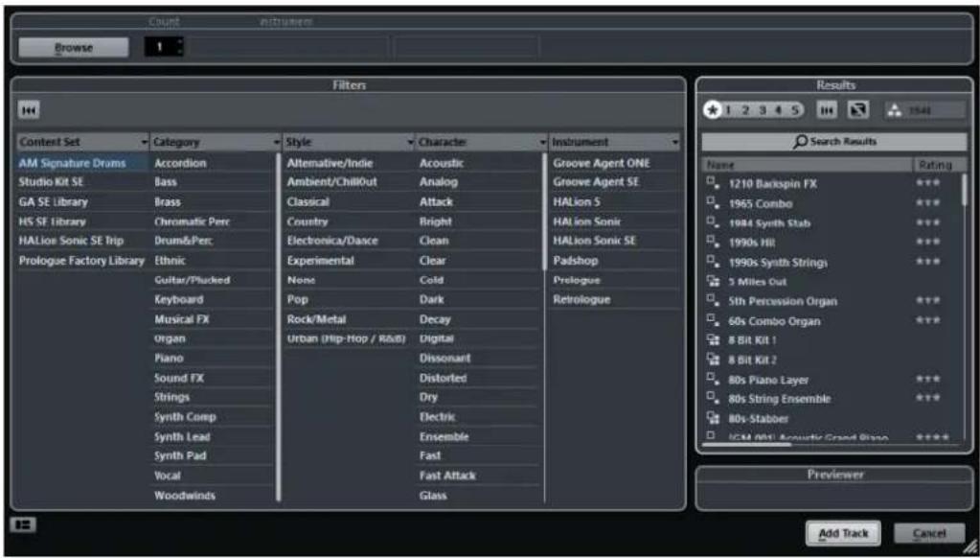The width and height of the screenshot is (980, 558).
Task: Click the preset icon beside 80s Piano Layer
Action: pos(713,379)
